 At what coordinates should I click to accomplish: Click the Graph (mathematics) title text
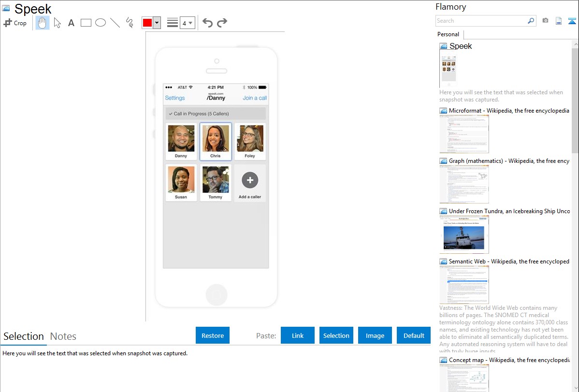tap(509, 161)
